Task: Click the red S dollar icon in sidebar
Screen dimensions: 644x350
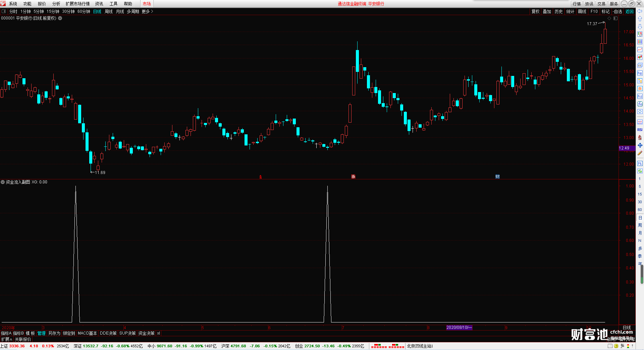Action: tap(640, 137)
